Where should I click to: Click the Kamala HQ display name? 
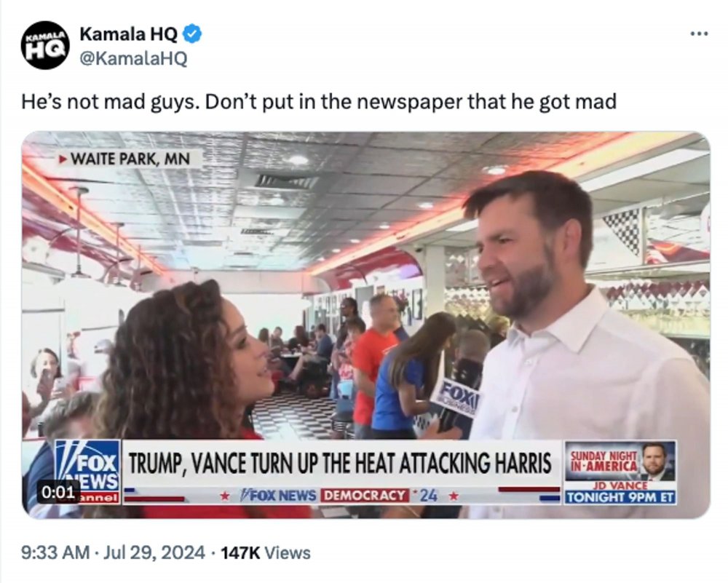(128, 34)
